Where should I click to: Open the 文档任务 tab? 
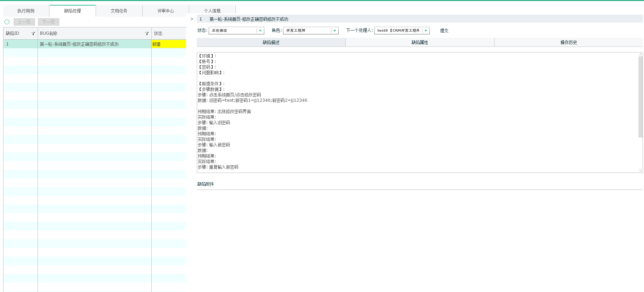click(x=119, y=11)
